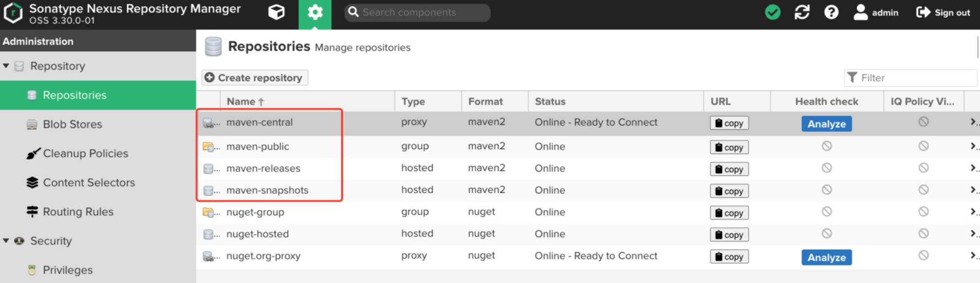980x283 pixels.
Task: Open the Administration gear icon
Action: click(x=315, y=12)
